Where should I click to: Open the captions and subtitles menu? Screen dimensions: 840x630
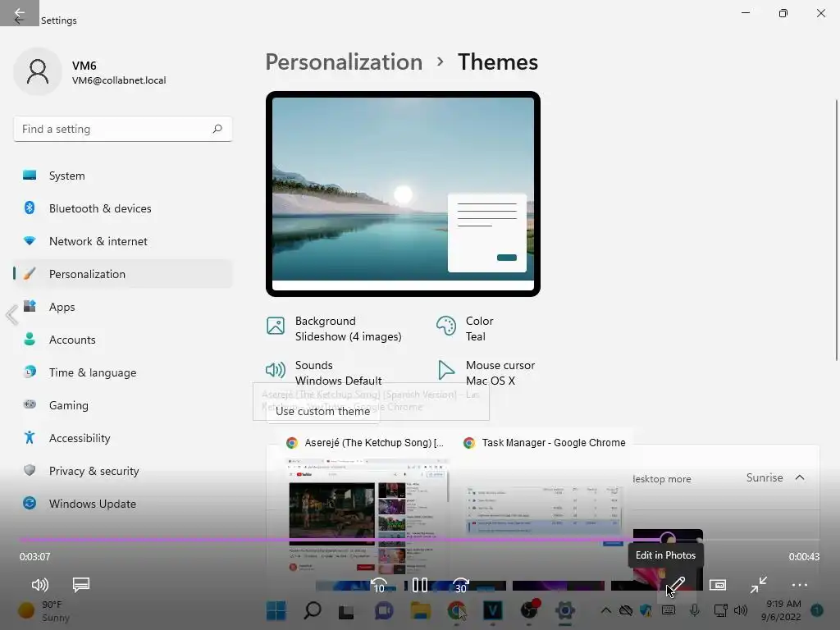(81, 584)
